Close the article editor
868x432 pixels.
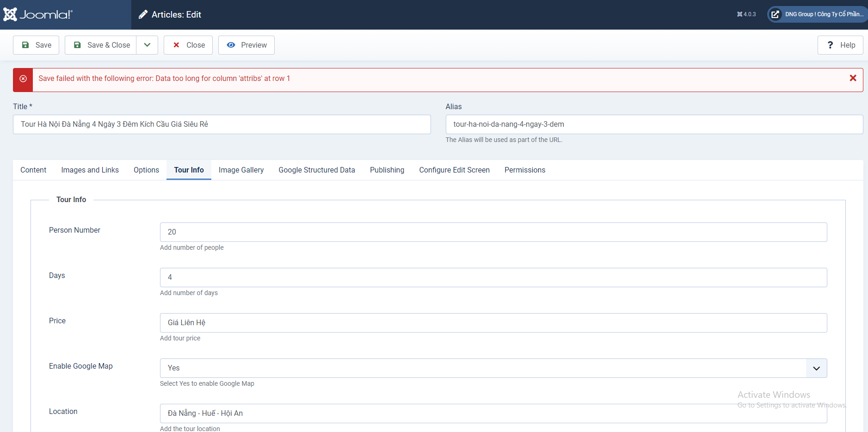click(x=188, y=45)
